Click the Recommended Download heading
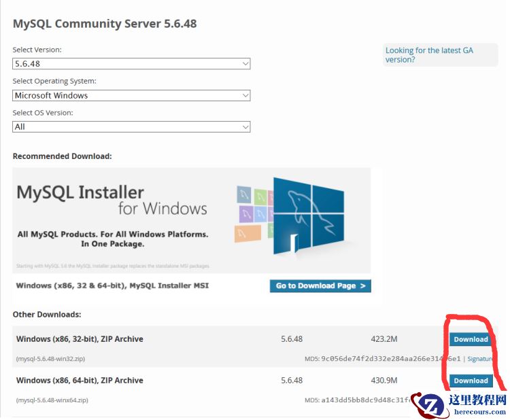This screenshot has height=420, width=510. point(62,156)
